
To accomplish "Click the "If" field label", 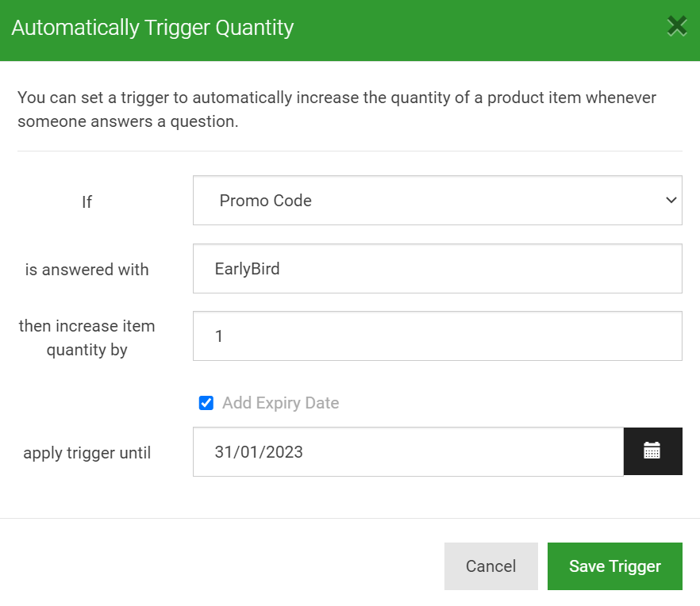I will (87, 201).
